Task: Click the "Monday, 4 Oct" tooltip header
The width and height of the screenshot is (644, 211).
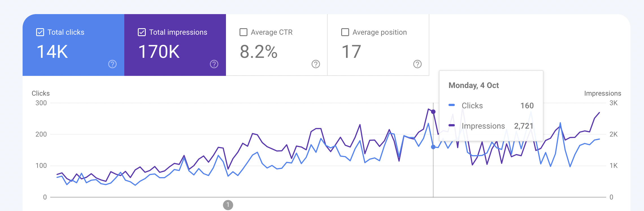Action: click(x=474, y=85)
